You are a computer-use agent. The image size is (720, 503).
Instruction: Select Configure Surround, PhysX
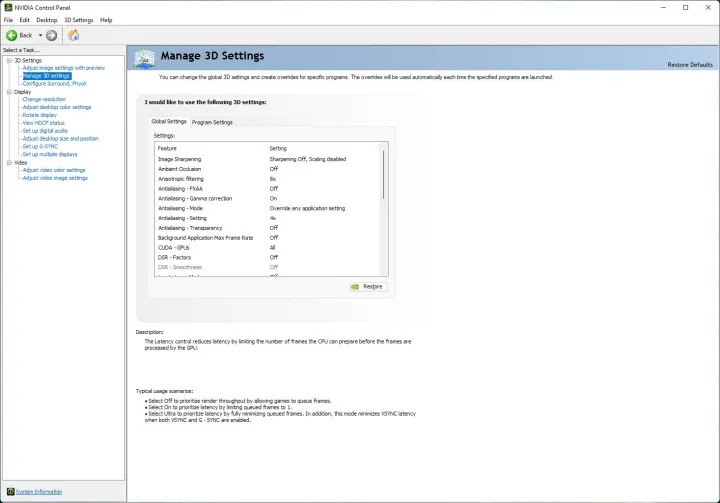55,84
